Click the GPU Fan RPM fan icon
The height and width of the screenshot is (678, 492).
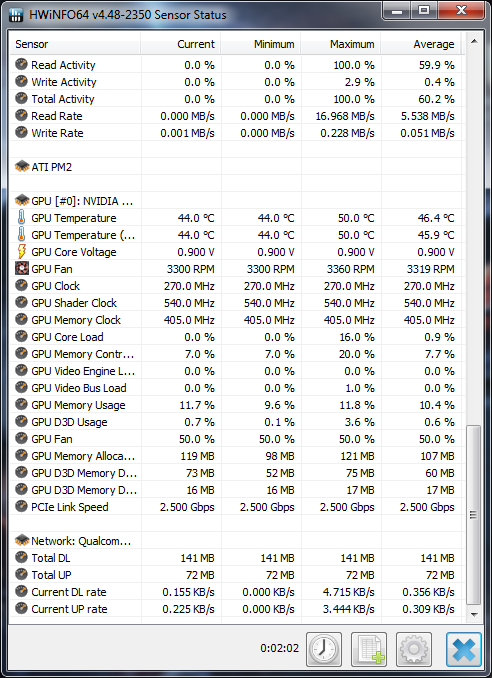click(21, 269)
